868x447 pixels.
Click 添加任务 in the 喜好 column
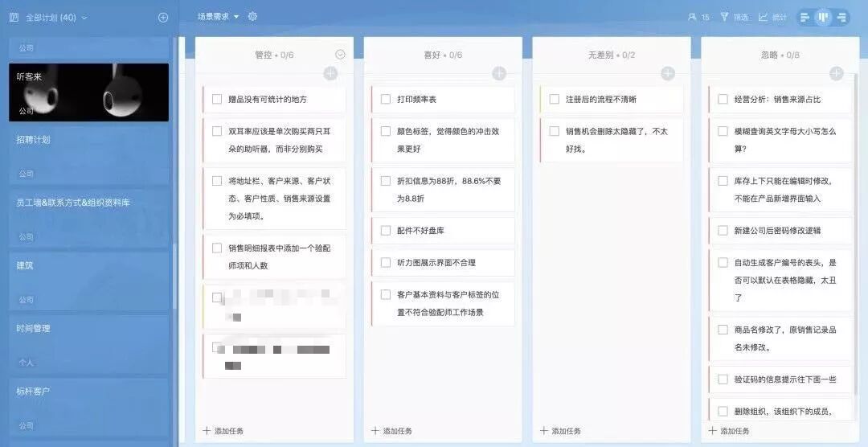(x=392, y=430)
